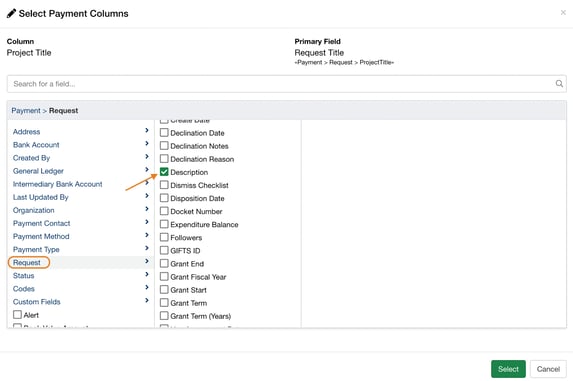Open the Payment Method category
Viewport: 573px width, 381px height.
(41, 237)
